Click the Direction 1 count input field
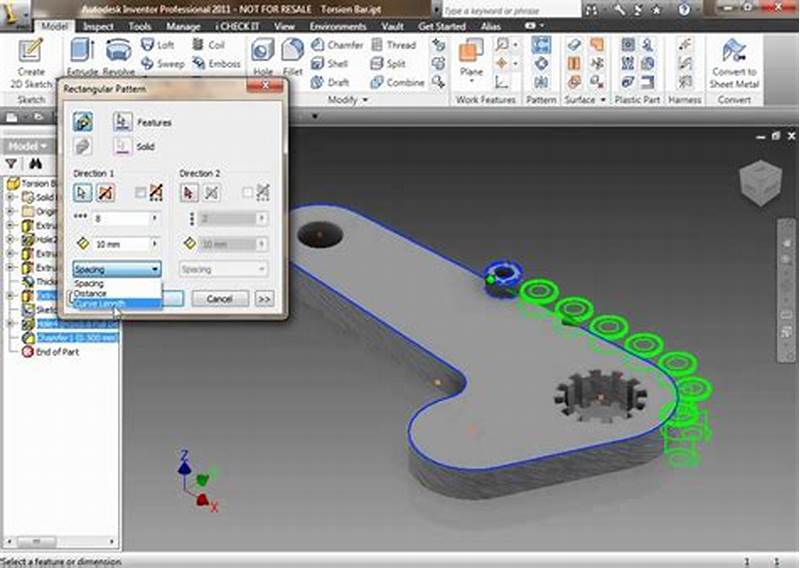 pyautogui.click(x=121, y=218)
